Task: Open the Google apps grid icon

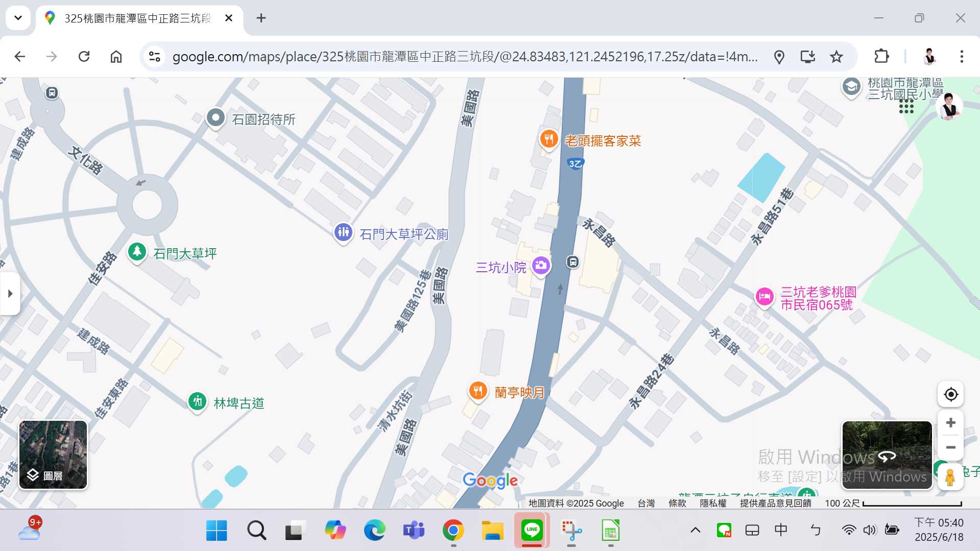Action: (x=906, y=107)
